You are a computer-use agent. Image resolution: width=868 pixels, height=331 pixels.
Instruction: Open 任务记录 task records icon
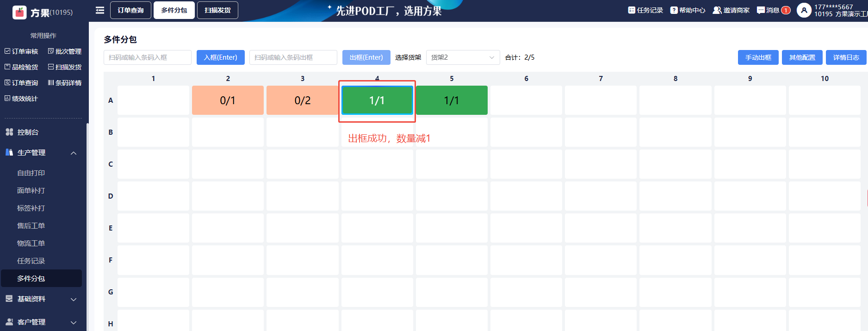tap(632, 10)
